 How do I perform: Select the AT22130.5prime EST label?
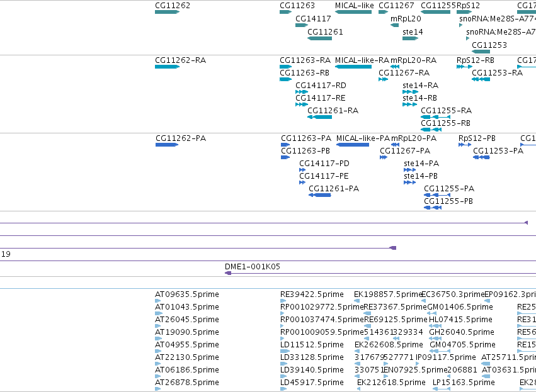point(186,357)
